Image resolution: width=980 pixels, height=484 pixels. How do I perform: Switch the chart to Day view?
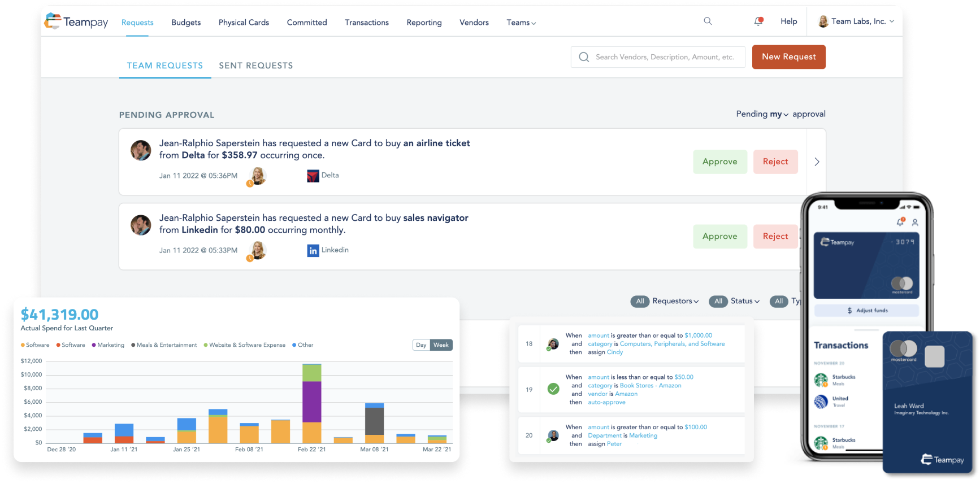tap(421, 345)
